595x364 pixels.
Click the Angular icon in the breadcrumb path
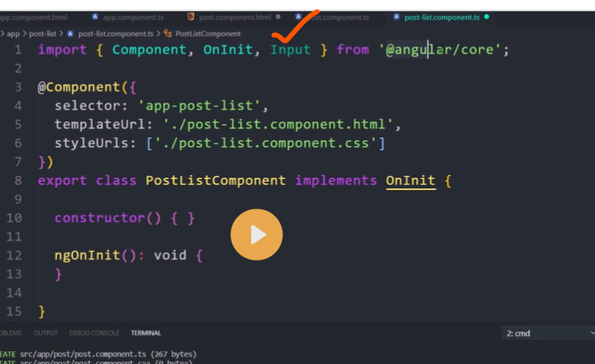pos(71,34)
